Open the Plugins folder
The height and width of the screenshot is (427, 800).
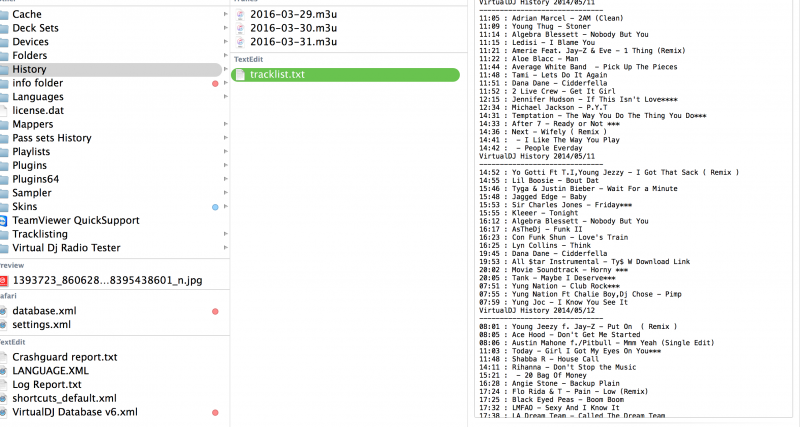[29, 166]
